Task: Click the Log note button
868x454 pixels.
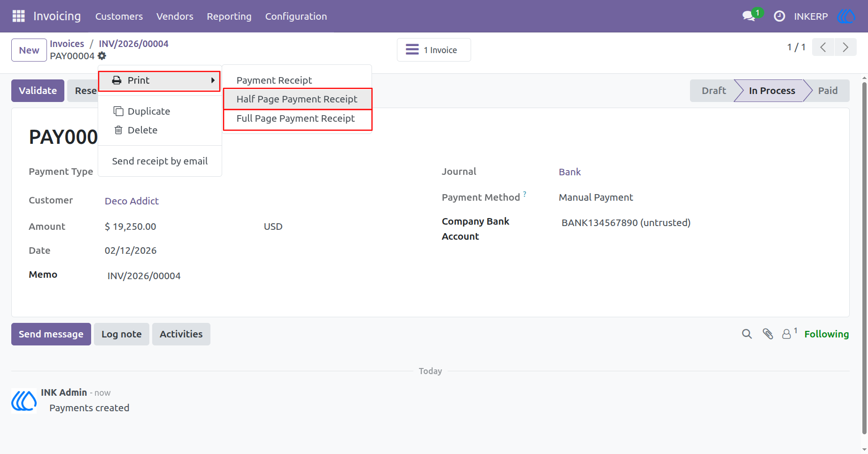Action: click(x=122, y=334)
